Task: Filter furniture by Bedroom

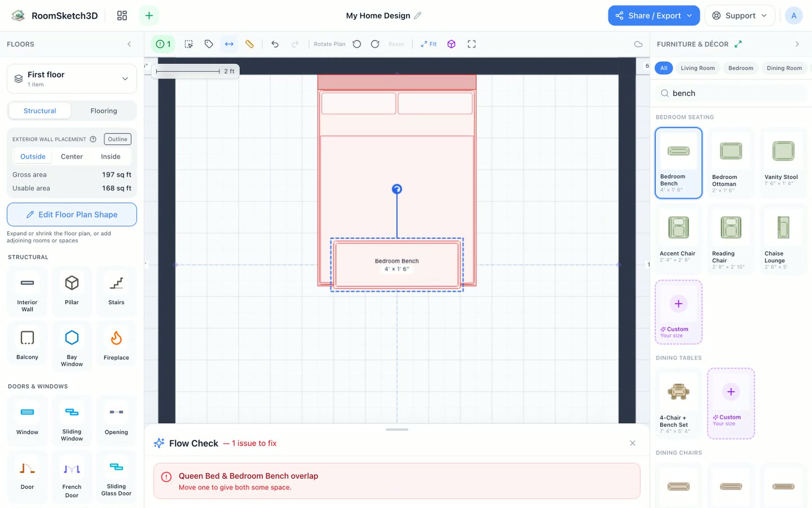Action: click(741, 68)
